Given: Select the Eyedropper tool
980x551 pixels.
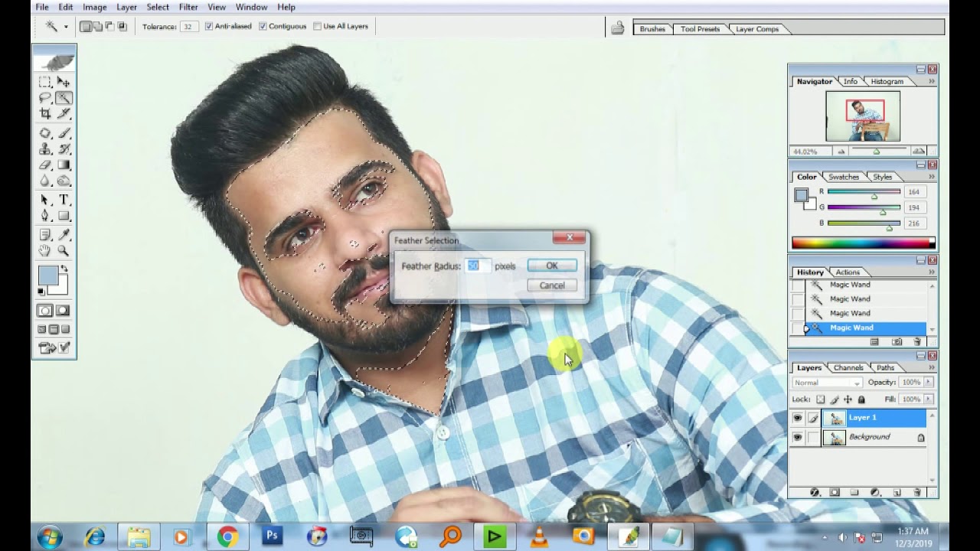Looking at the screenshot, I should [64, 235].
